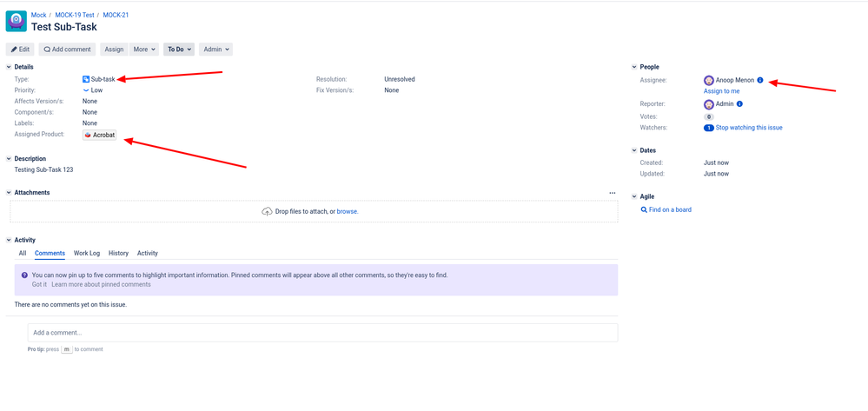Collapse the People section
868x411 pixels.
(634, 67)
